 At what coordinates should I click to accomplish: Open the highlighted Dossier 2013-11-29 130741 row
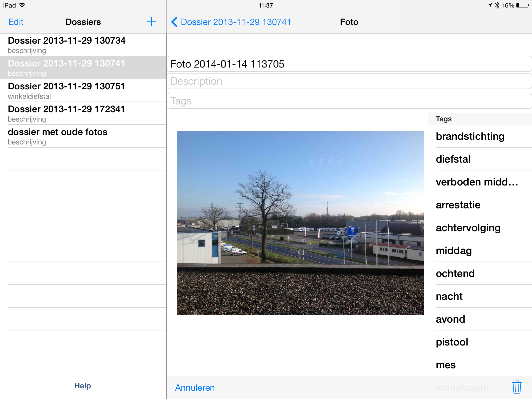point(83,68)
